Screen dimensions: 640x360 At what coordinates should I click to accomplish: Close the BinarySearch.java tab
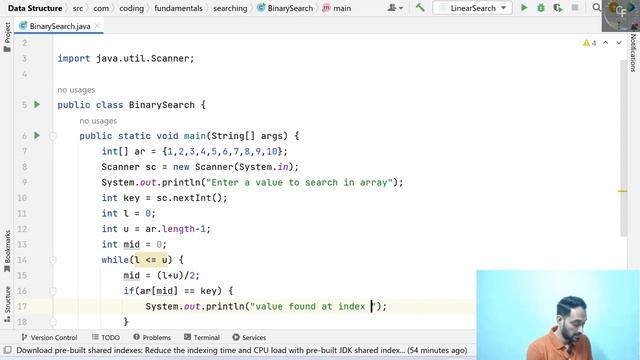point(97,26)
